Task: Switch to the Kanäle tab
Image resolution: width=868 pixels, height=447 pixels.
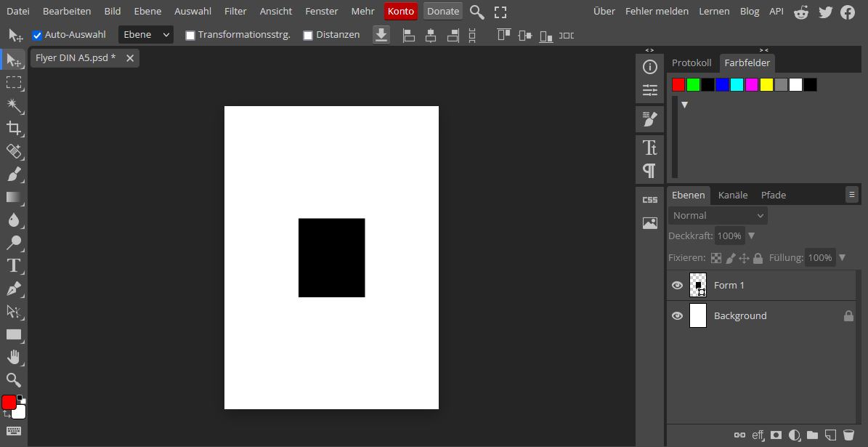Action: pyautogui.click(x=732, y=195)
